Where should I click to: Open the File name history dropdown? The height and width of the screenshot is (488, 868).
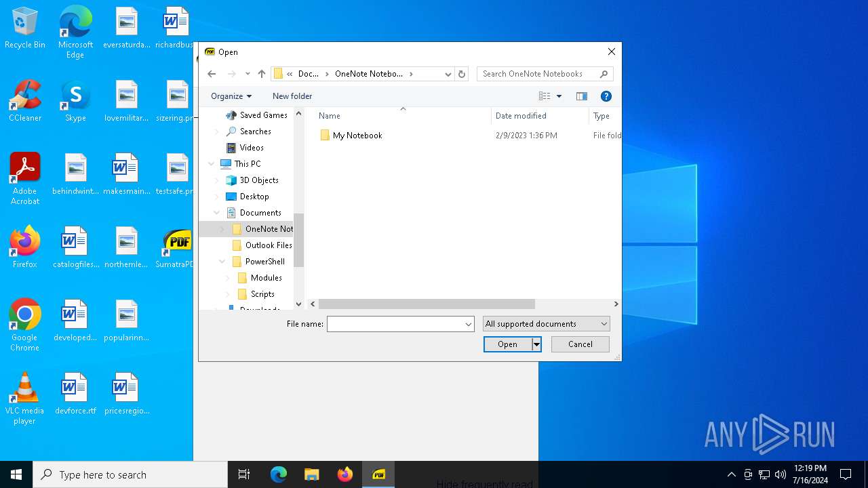(x=469, y=324)
